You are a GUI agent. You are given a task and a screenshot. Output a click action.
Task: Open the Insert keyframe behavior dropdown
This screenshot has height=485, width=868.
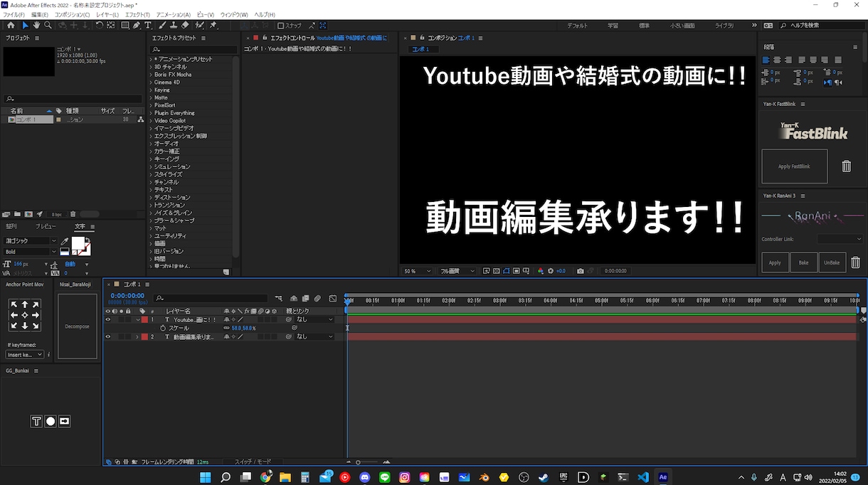coord(25,354)
